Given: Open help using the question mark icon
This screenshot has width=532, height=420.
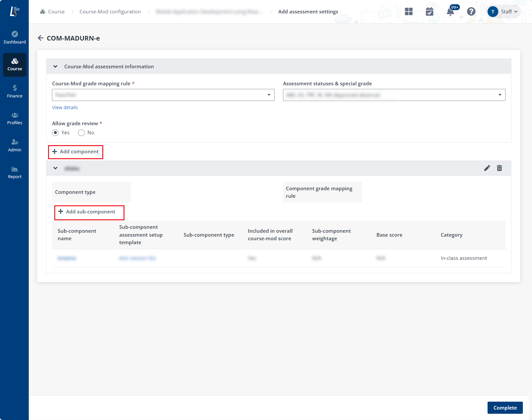Looking at the screenshot, I should click(x=471, y=11).
